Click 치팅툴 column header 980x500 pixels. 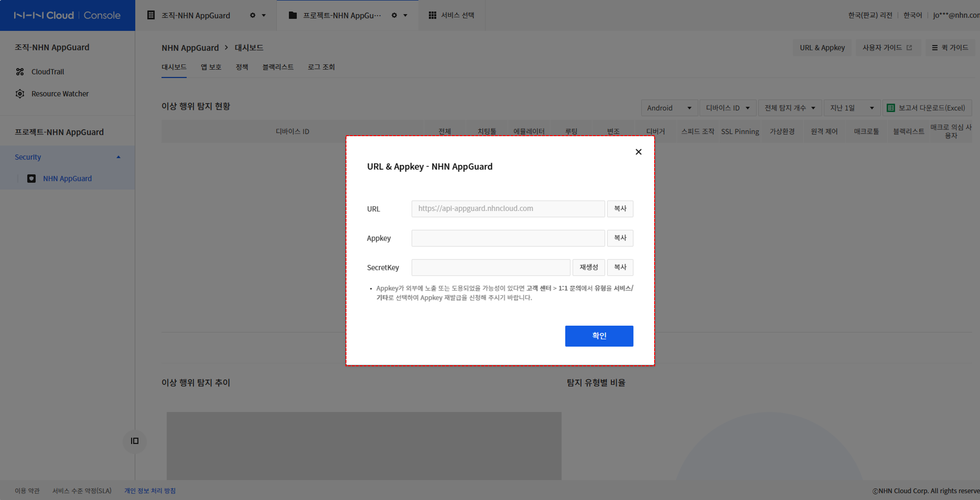[x=487, y=131]
